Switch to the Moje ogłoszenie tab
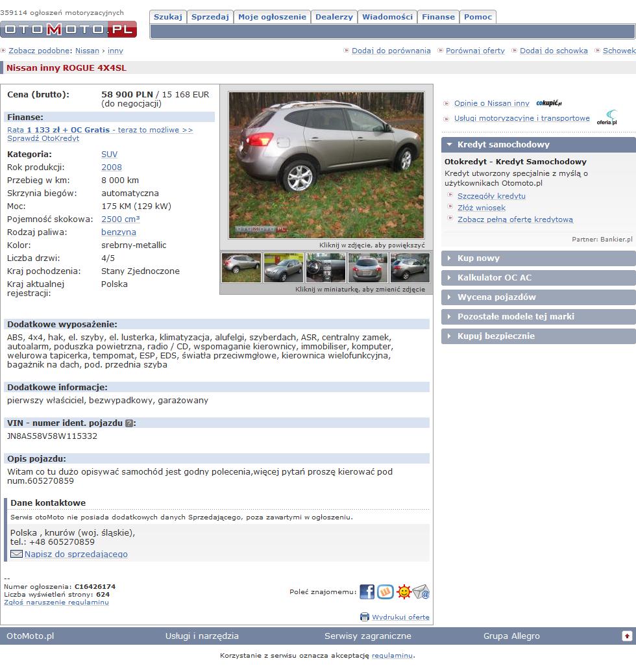 tap(272, 17)
